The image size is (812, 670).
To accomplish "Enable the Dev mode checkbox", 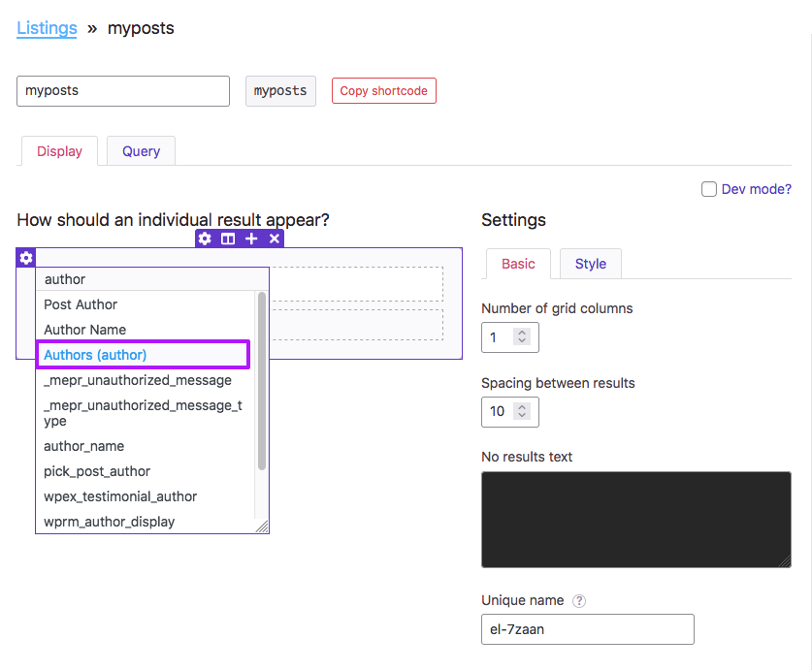I will pyautogui.click(x=709, y=189).
